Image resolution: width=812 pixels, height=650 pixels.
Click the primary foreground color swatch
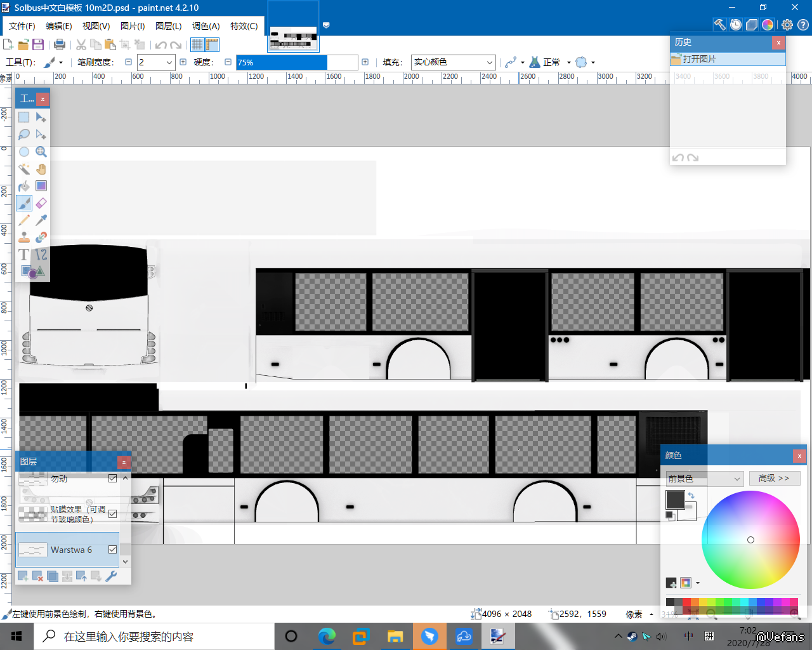(674, 500)
